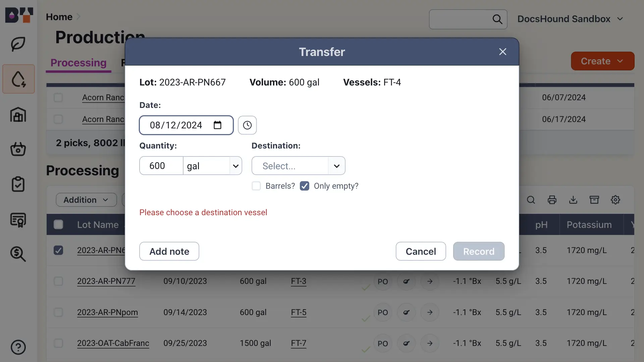Click the date input field
Viewport: 644px width, 362px height.
(x=186, y=125)
